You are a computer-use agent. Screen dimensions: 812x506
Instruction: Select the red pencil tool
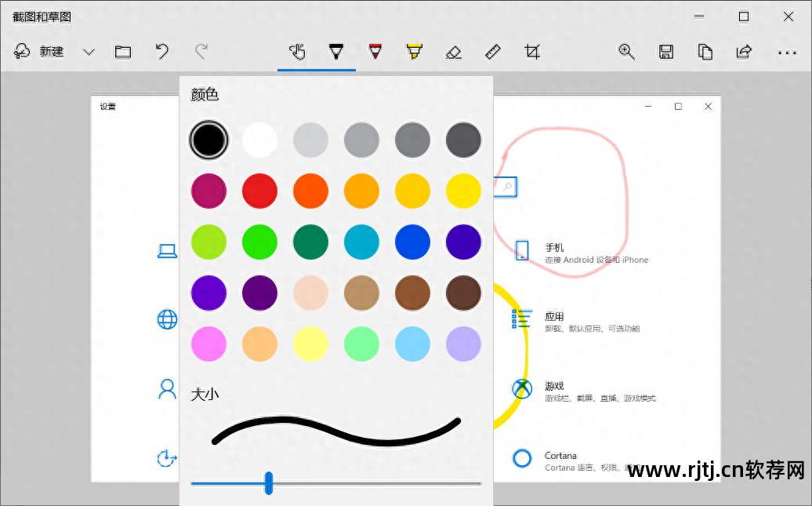tap(375, 52)
